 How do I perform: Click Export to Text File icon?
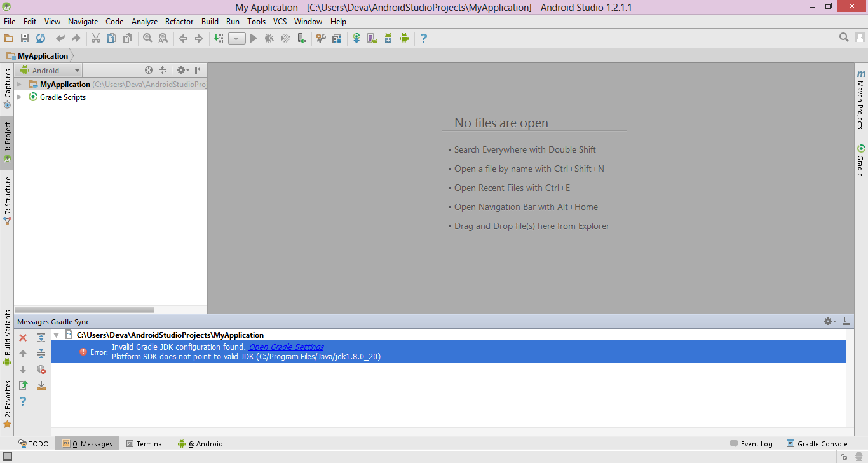click(x=23, y=385)
